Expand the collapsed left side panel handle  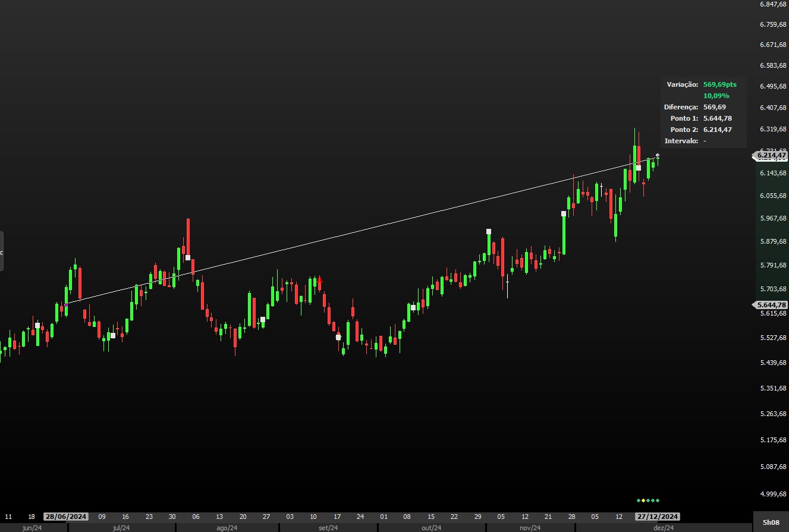2,251
